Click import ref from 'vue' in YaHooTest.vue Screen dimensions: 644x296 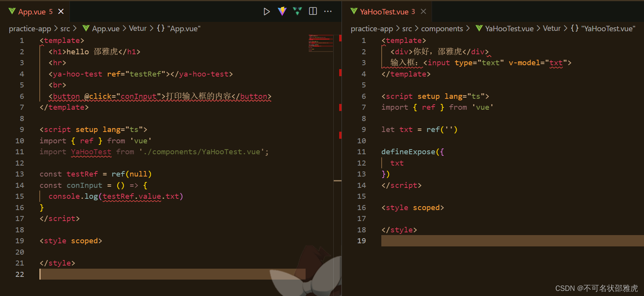pyautogui.click(x=438, y=107)
